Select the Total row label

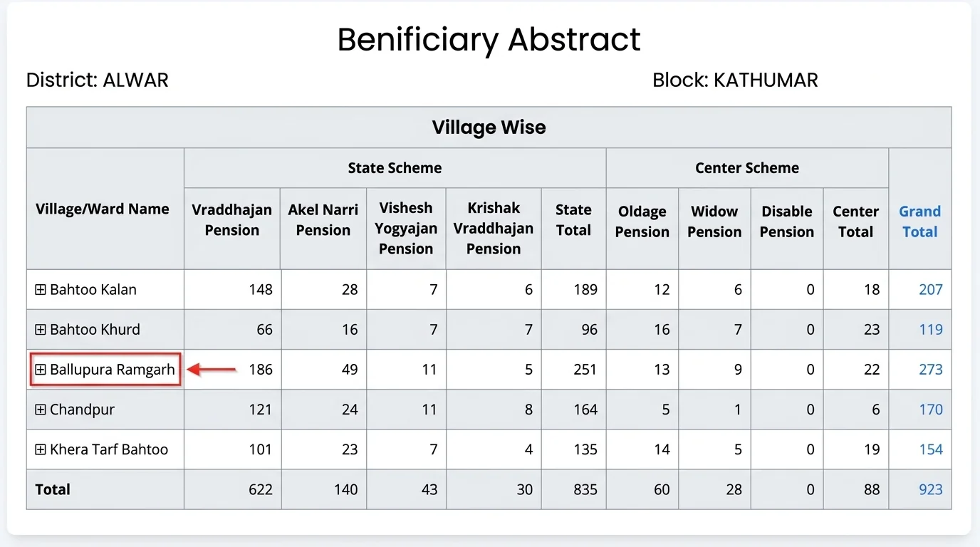click(53, 489)
